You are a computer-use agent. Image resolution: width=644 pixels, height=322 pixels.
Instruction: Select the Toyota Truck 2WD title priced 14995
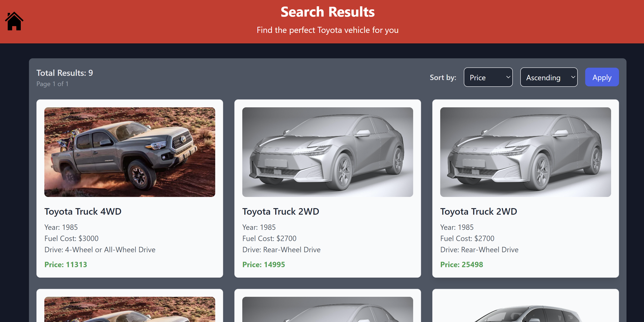pos(281,211)
